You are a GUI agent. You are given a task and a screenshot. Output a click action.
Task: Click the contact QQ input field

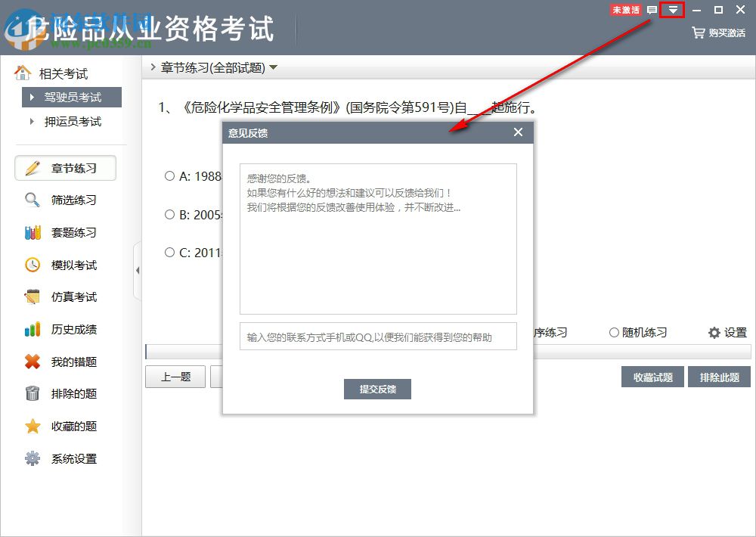coord(377,337)
